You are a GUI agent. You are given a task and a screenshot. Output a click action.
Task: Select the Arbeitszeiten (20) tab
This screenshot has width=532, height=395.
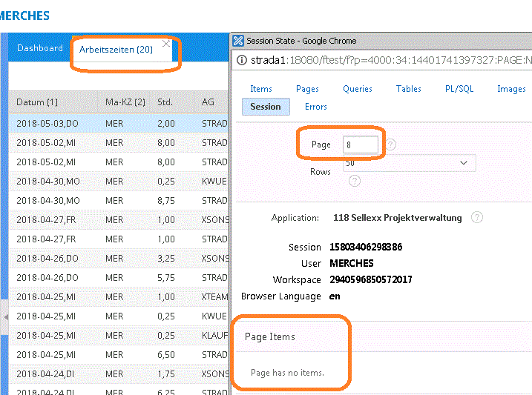pyautogui.click(x=116, y=50)
